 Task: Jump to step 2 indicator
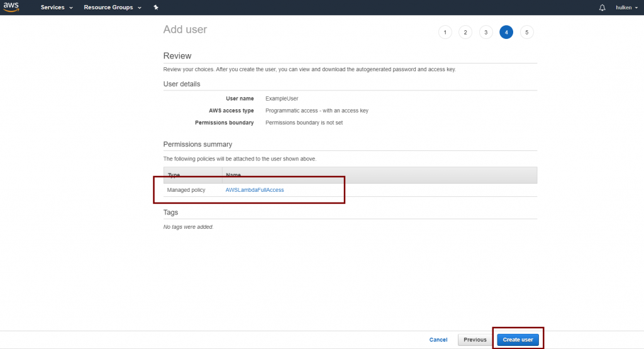click(x=465, y=32)
